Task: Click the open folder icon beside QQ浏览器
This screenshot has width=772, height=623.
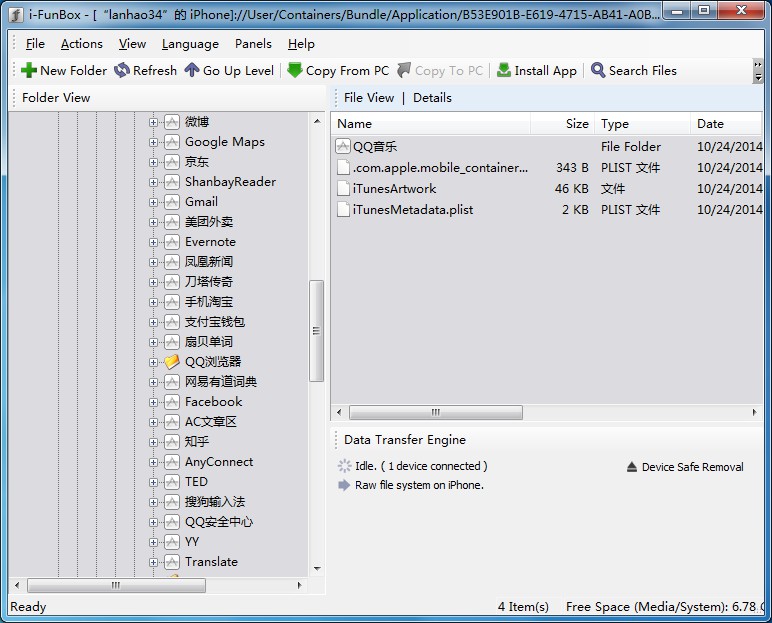Action: 171,362
